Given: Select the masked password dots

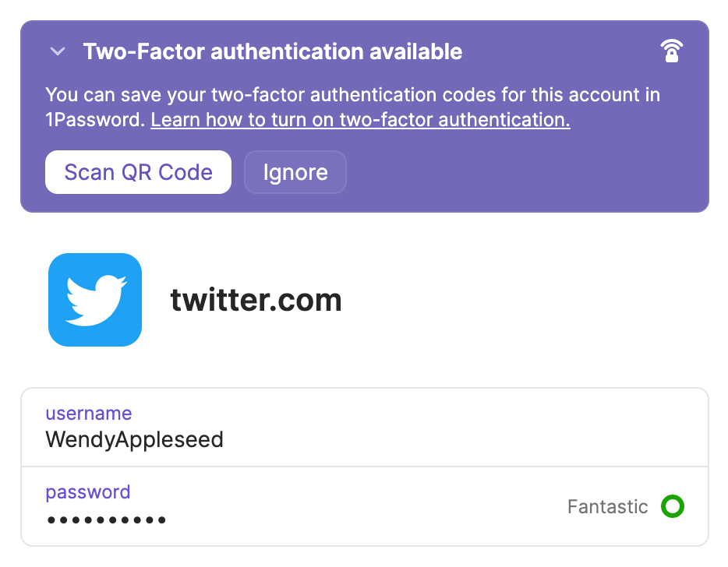Looking at the screenshot, I should 106,519.
